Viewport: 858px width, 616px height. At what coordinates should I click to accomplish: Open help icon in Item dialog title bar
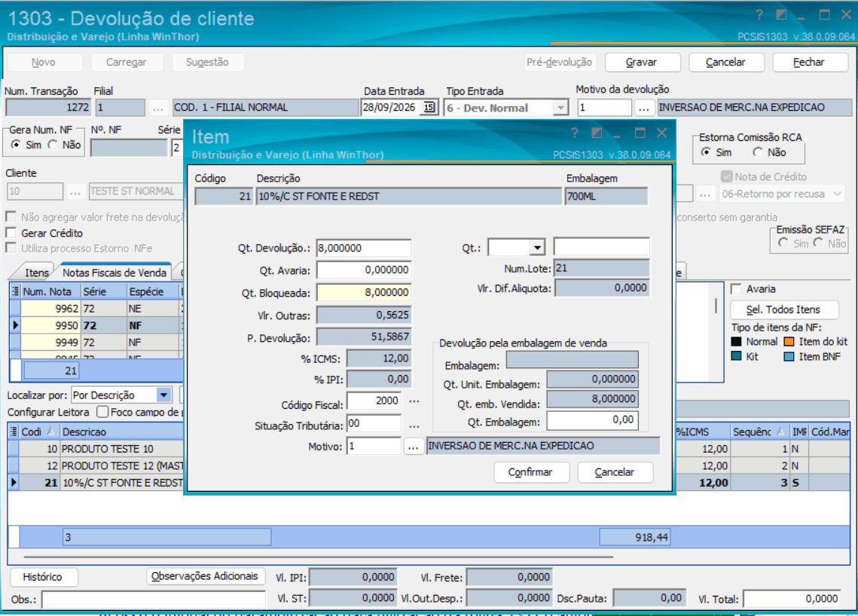575,133
